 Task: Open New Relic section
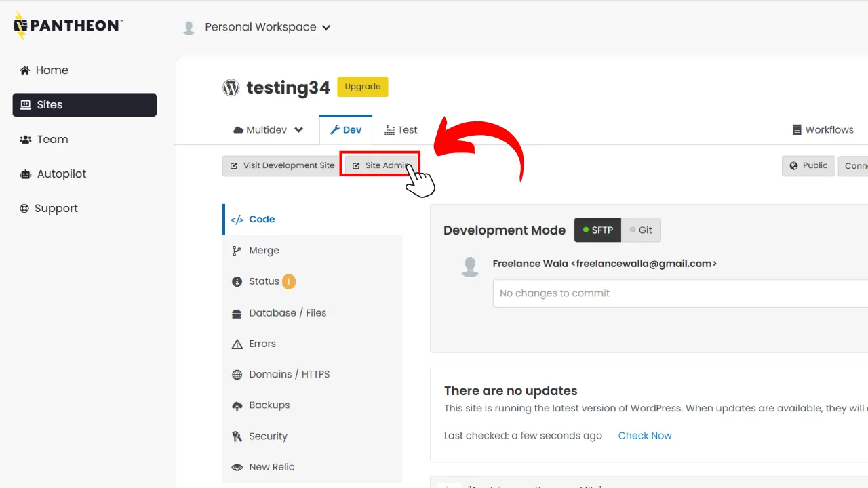(x=313, y=467)
